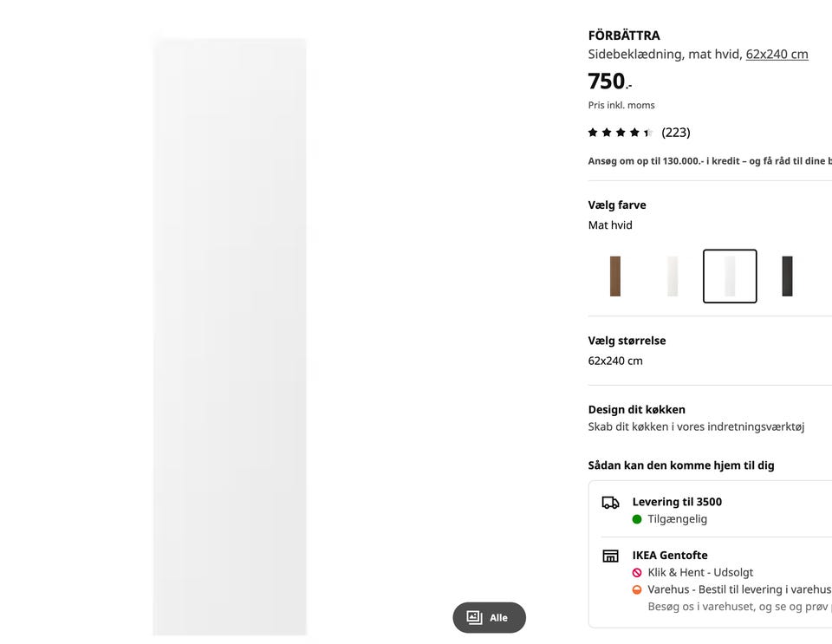
Task: Click the star rating icons
Action: coord(621,133)
